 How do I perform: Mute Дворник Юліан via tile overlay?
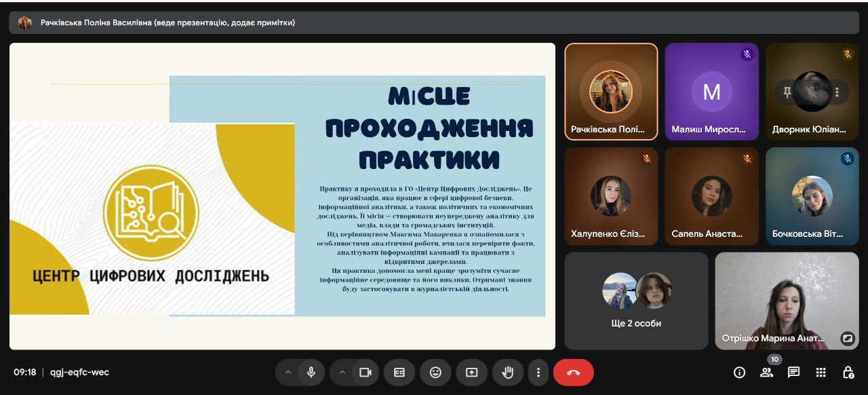point(812,92)
